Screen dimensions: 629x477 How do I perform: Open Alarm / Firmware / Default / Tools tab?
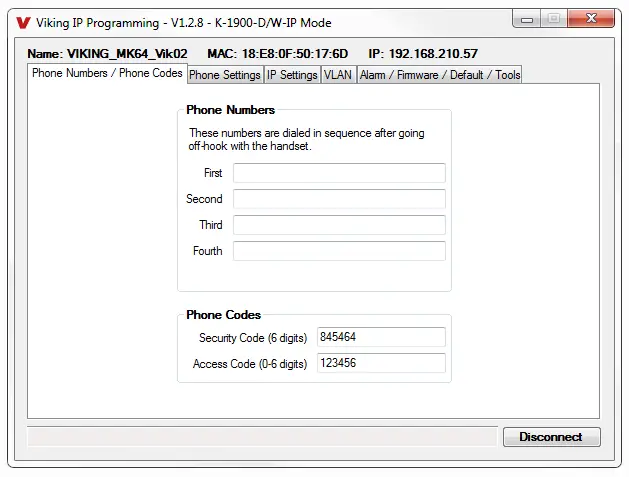[440, 75]
